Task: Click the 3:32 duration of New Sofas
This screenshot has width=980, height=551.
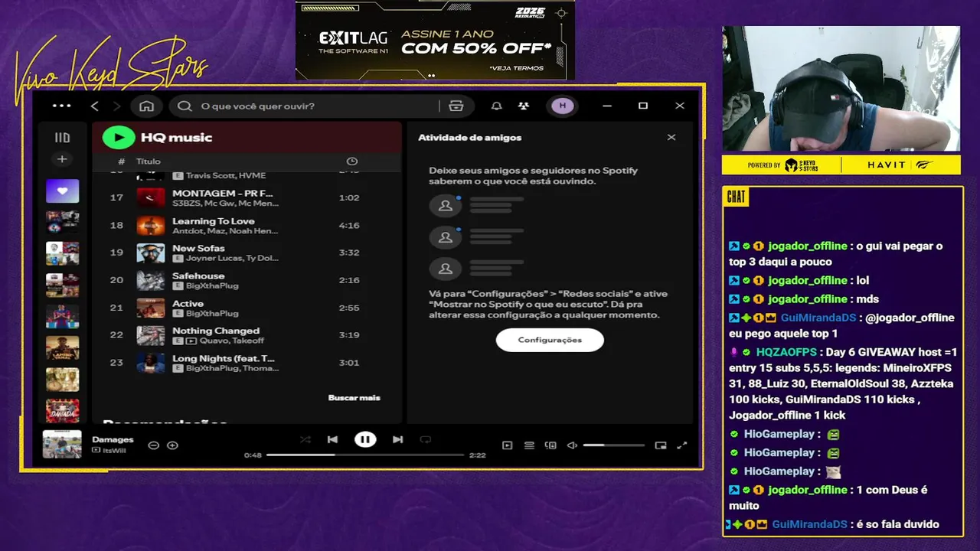Action: pos(349,253)
